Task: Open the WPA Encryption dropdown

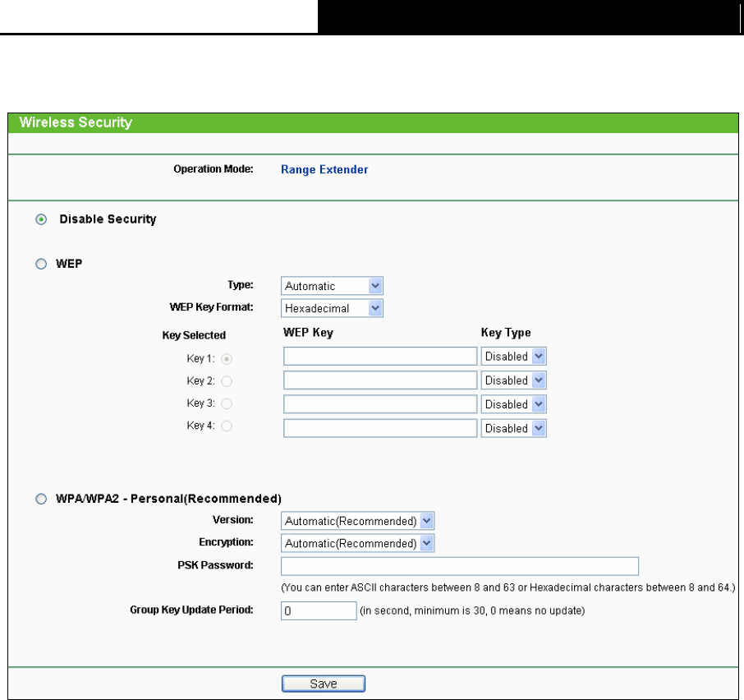Action: [x=357, y=543]
